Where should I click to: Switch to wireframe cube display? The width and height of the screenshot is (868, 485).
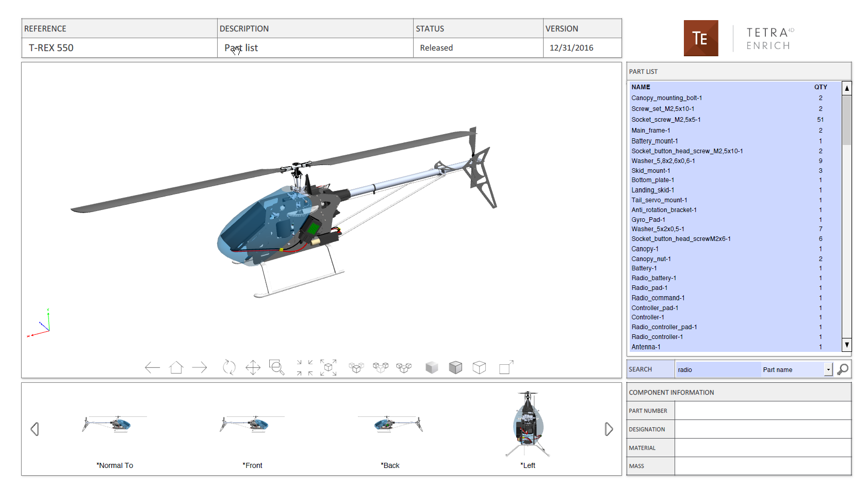coord(479,367)
